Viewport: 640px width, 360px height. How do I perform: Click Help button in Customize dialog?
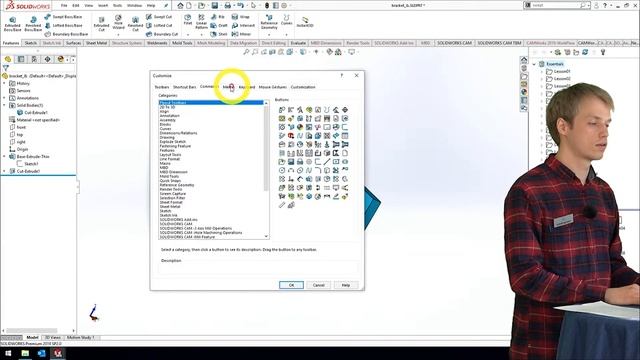[x=346, y=285]
